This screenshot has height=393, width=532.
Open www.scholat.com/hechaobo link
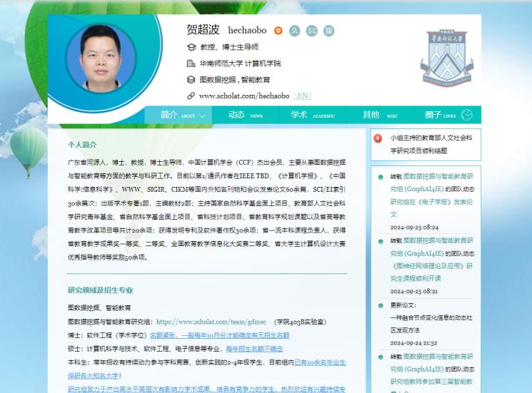point(244,96)
